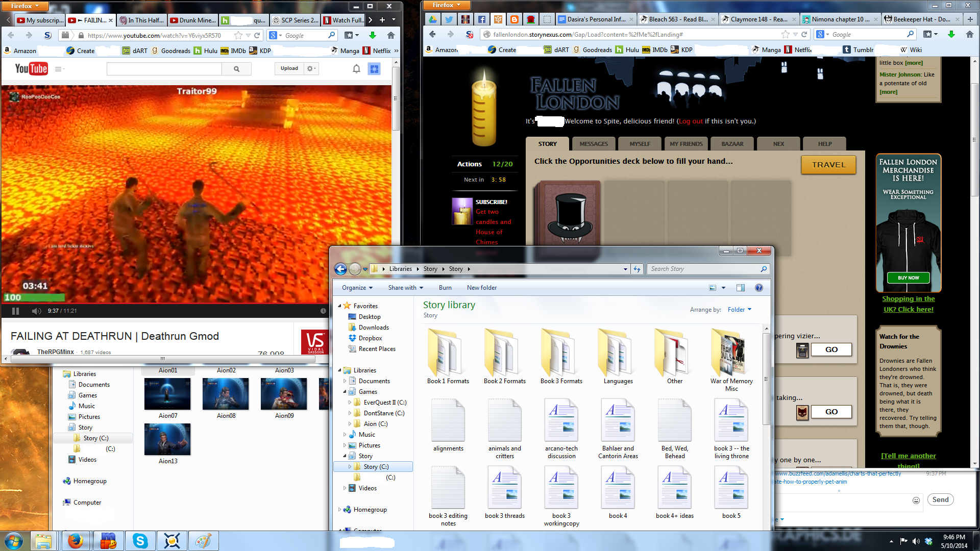Open the Facebook pinned tab
This screenshot has height=551, width=980.
[x=481, y=19]
